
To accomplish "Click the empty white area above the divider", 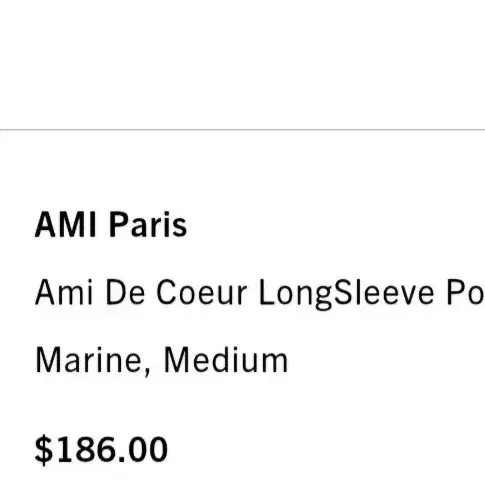I will (242, 63).
